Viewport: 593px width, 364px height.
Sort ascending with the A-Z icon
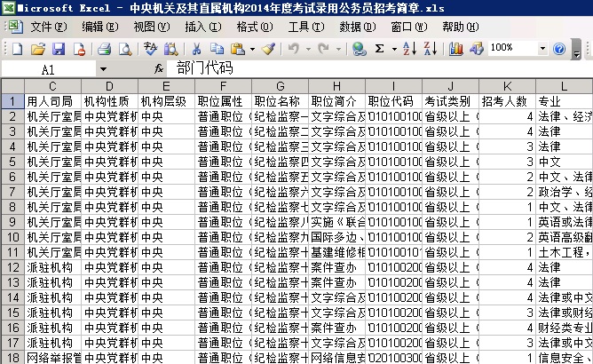coord(409,49)
